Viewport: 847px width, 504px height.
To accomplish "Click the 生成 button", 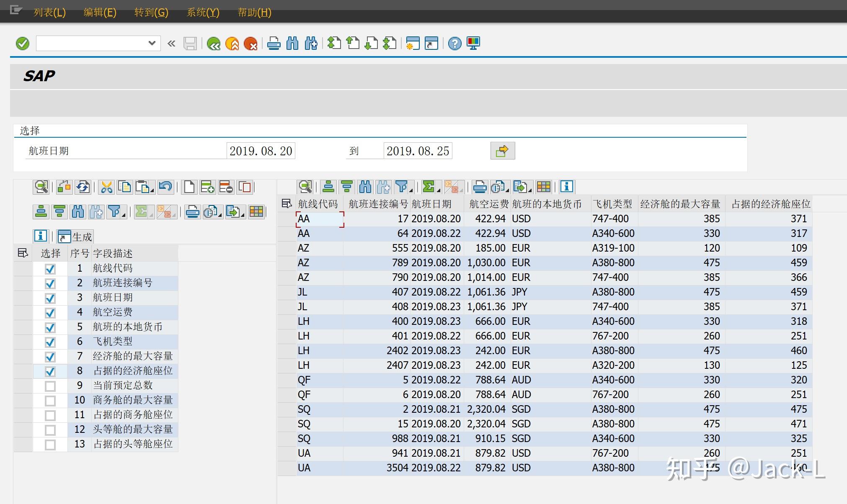I will (x=75, y=237).
